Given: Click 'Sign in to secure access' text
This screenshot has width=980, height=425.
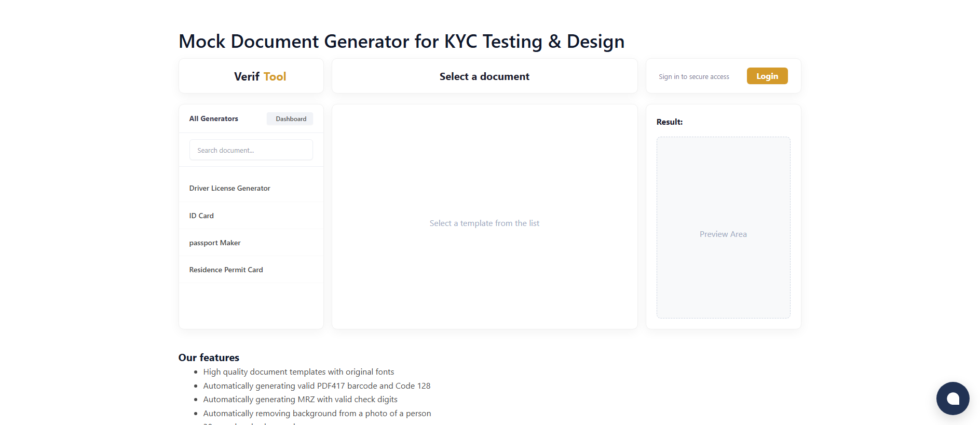Looking at the screenshot, I should point(694,77).
